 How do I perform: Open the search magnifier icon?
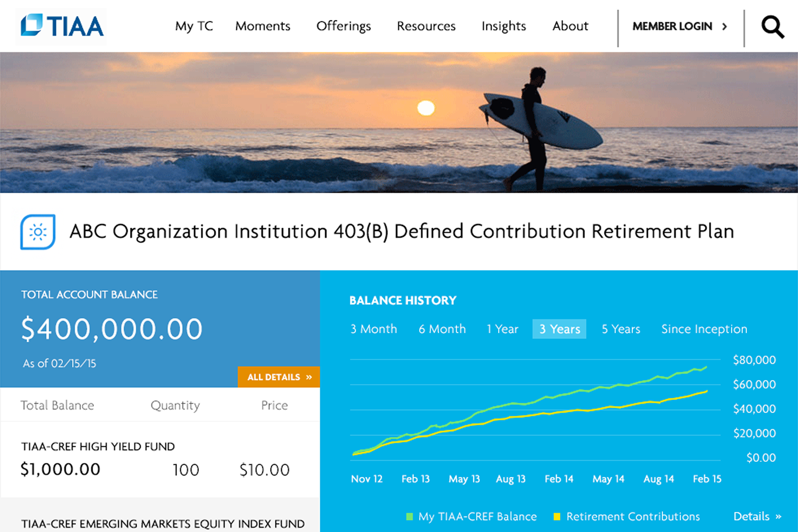coord(772,27)
